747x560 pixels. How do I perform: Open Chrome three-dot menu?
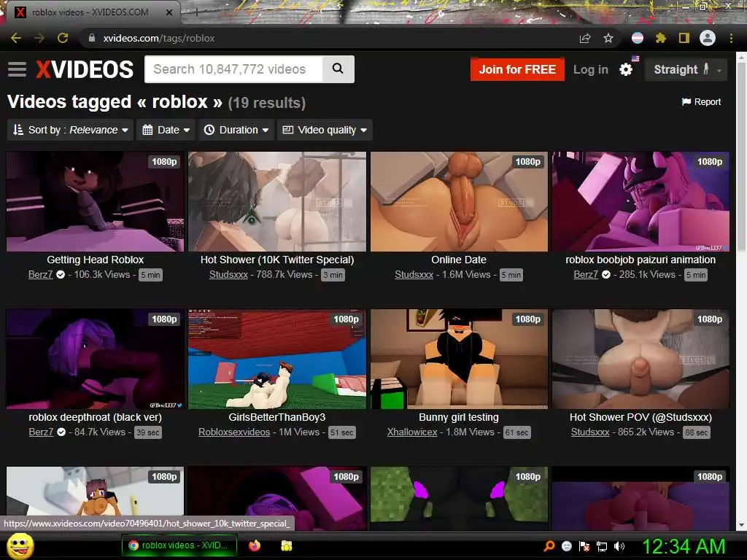coord(731,38)
